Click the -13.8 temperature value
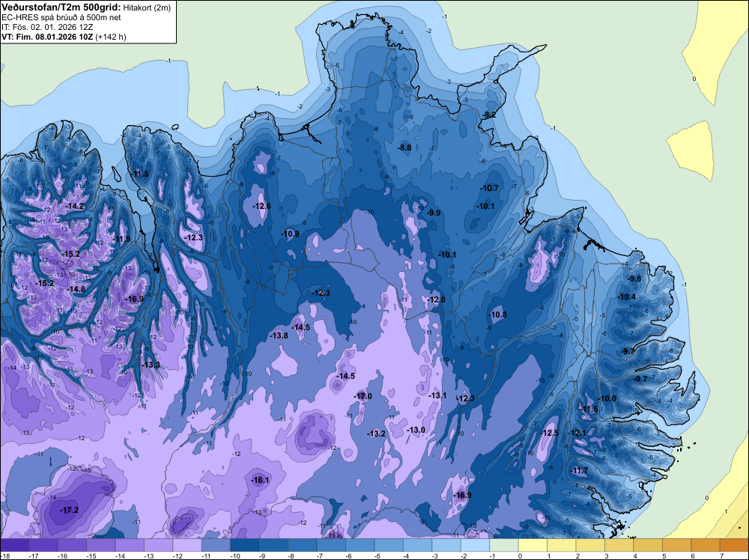 279,335
